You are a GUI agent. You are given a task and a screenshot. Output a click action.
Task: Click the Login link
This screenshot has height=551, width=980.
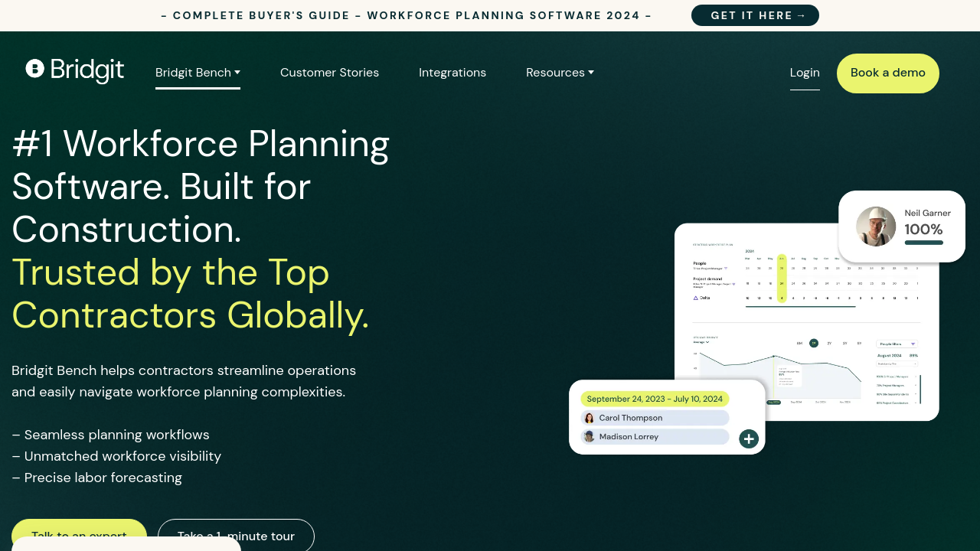805,73
